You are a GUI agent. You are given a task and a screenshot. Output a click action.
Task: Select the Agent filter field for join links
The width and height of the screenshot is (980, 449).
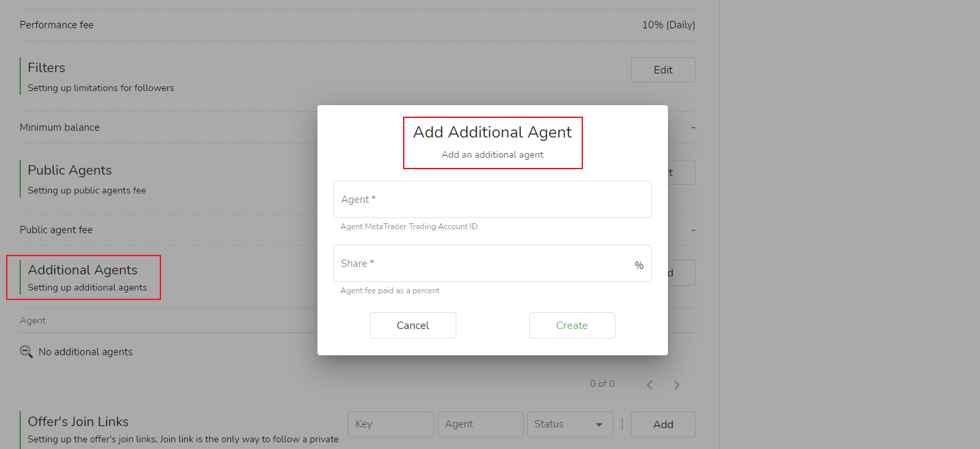[480, 424]
